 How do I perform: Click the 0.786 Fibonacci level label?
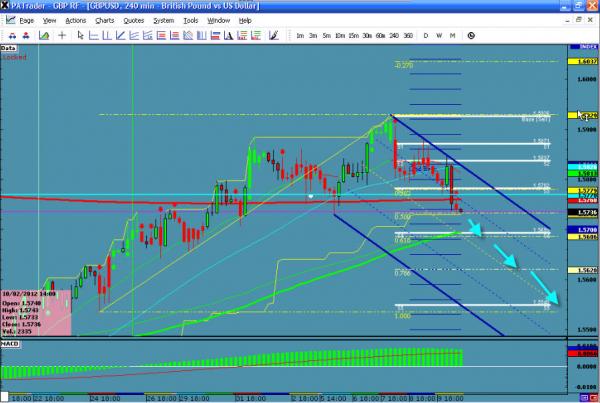pyautogui.click(x=403, y=273)
